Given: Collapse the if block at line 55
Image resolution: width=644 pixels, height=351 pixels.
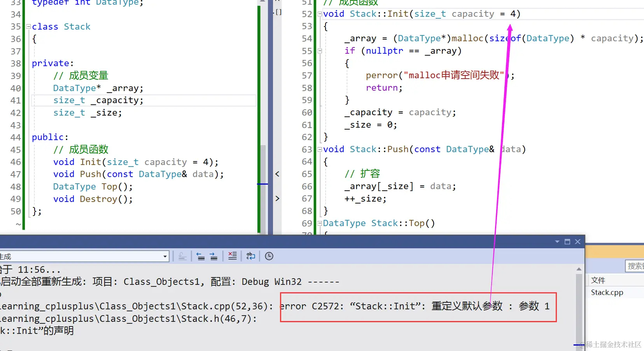Looking at the screenshot, I should click(x=320, y=51).
